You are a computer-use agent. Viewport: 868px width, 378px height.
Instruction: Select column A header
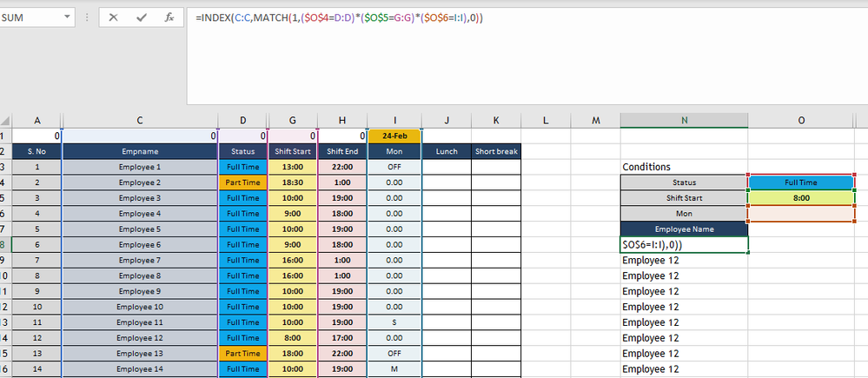tap(37, 121)
